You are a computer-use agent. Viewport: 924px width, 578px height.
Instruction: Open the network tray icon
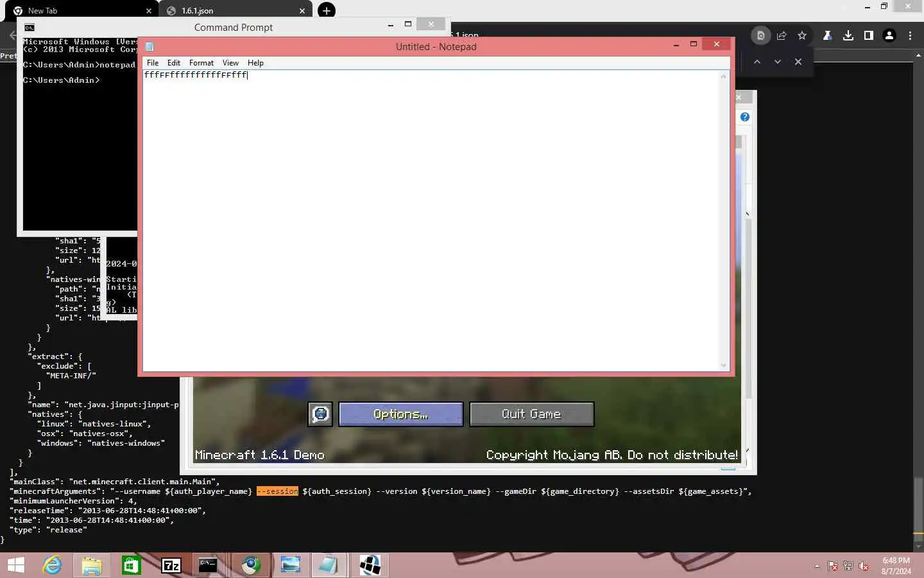[848, 566]
